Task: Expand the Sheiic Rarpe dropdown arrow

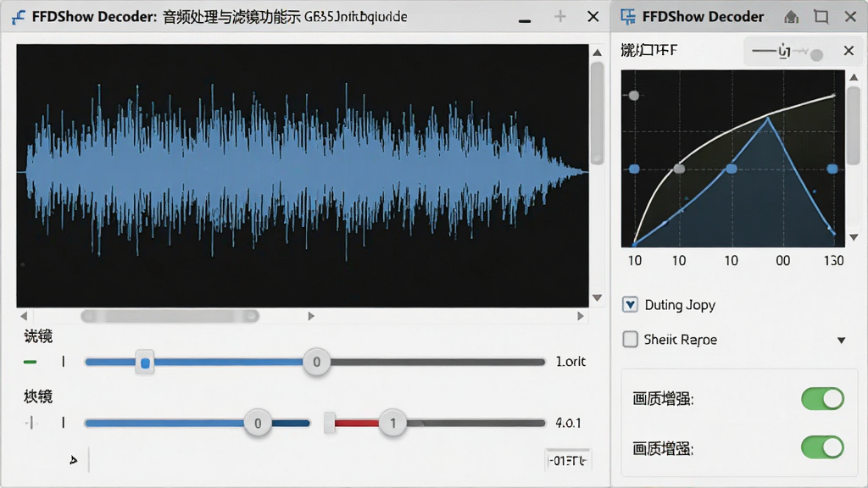Action: coord(842,341)
